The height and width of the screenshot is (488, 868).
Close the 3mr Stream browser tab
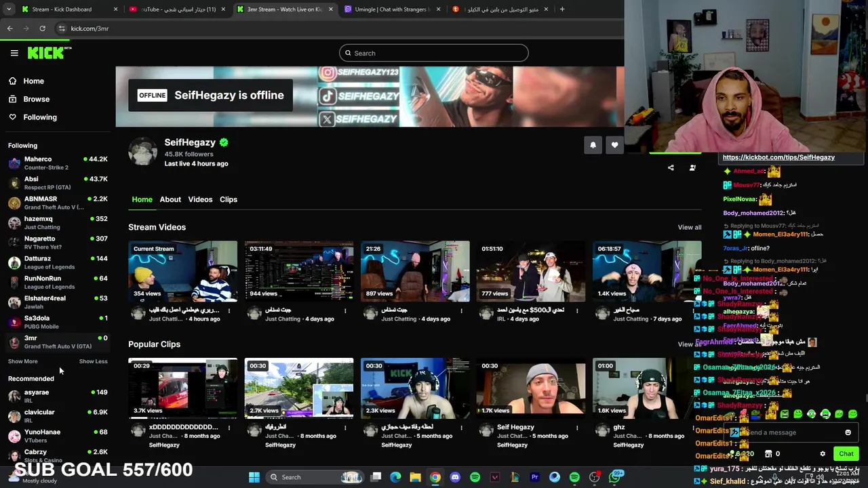[x=331, y=9]
